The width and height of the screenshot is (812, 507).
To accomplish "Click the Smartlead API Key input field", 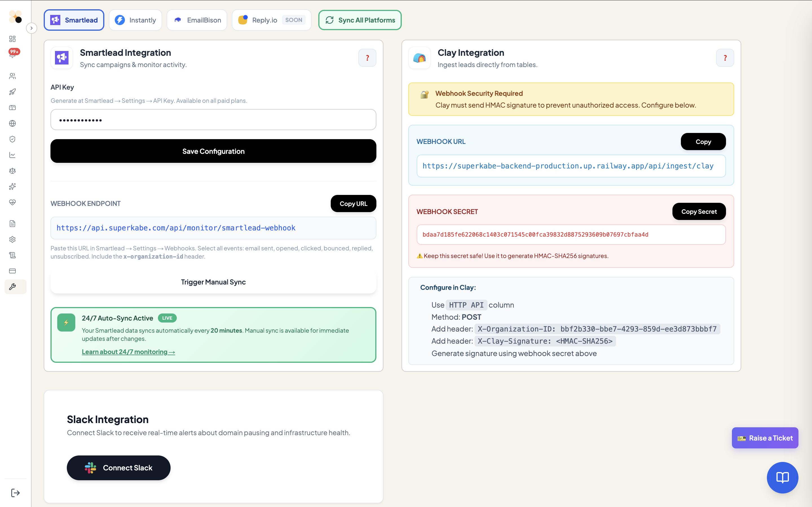I will (213, 120).
